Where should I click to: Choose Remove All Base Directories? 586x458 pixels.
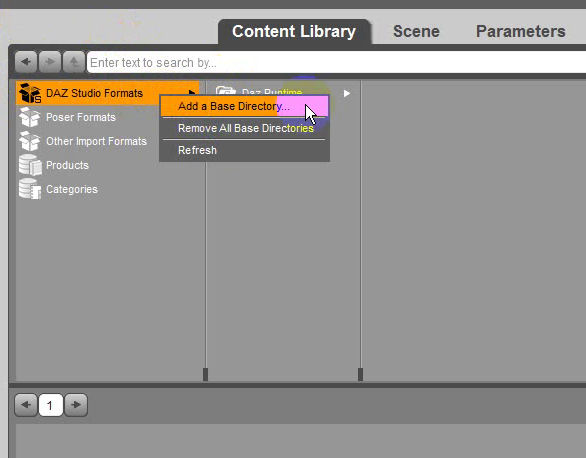pos(245,128)
